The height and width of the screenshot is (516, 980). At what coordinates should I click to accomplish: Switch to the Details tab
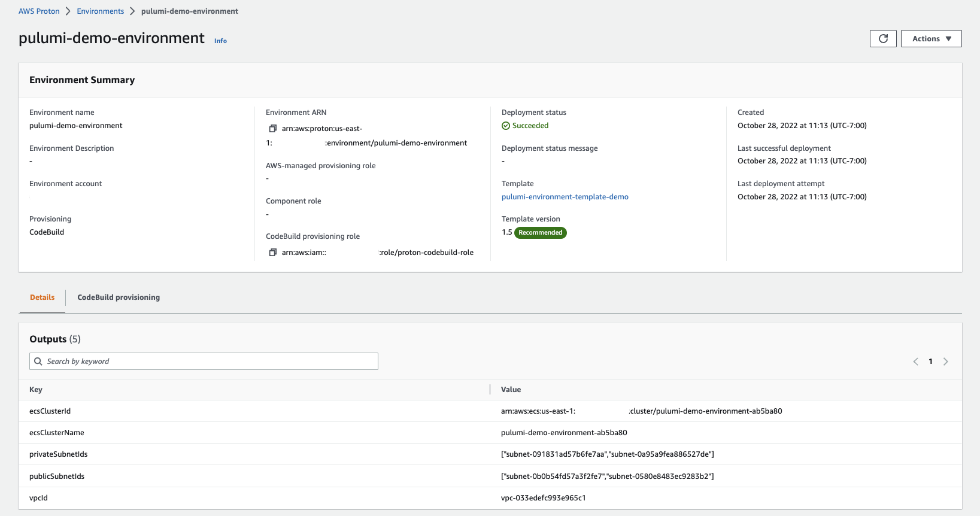42,298
